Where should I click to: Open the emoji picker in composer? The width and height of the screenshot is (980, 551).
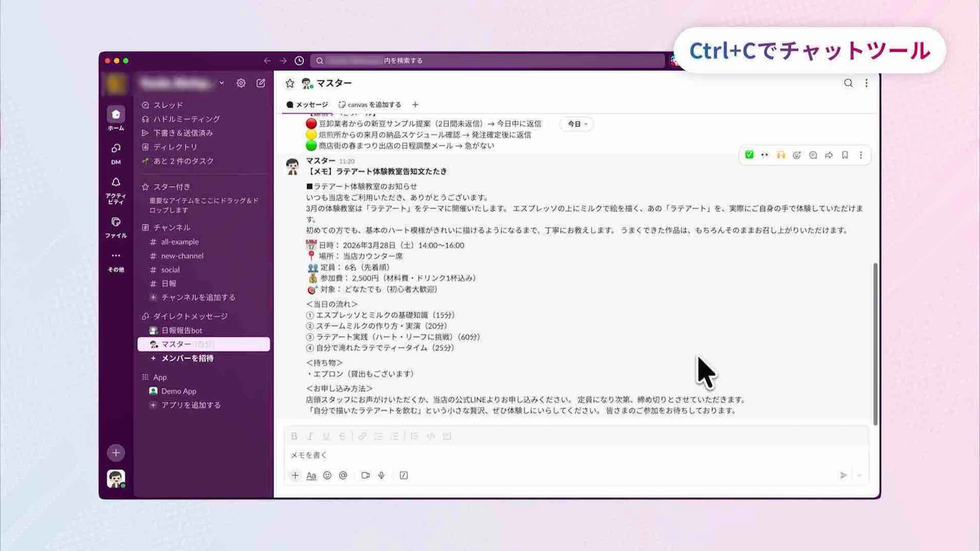pyautogui.click(x=327, y=475)
